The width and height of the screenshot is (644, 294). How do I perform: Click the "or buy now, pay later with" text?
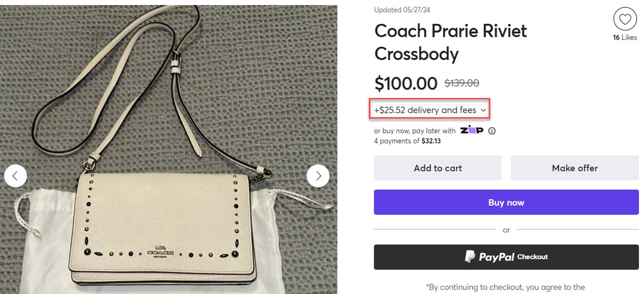(415, 131)
